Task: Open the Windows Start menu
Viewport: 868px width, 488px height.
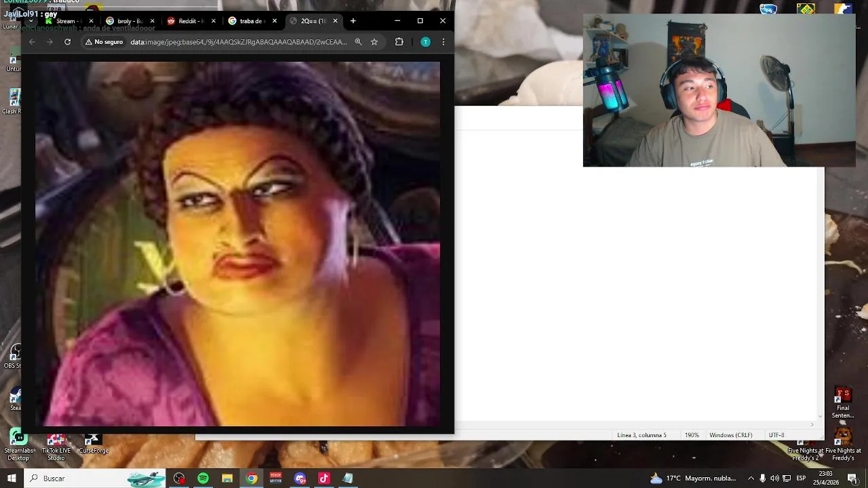Action: point(12,479)
